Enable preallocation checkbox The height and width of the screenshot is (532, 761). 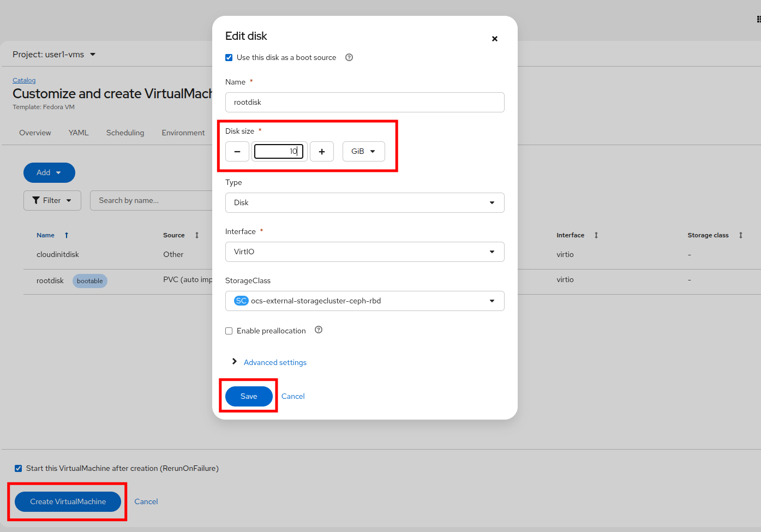tap(229, 331)
